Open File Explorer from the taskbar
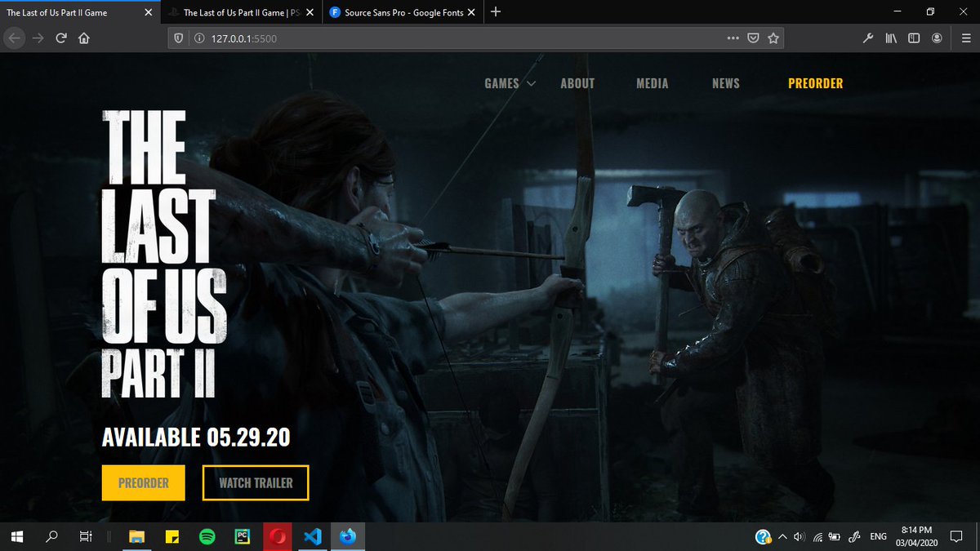This screenshot has height=551, width=980. pyautogui.click(x=138, y=536)
